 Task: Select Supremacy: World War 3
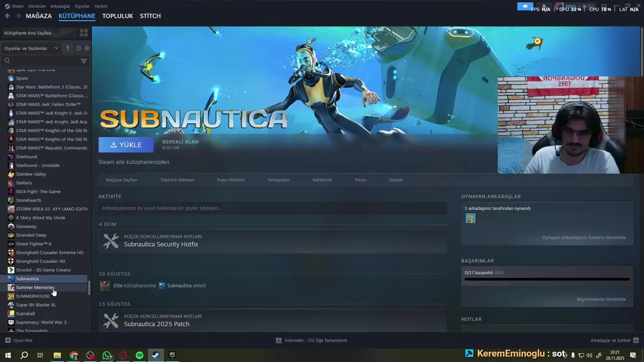41,322
